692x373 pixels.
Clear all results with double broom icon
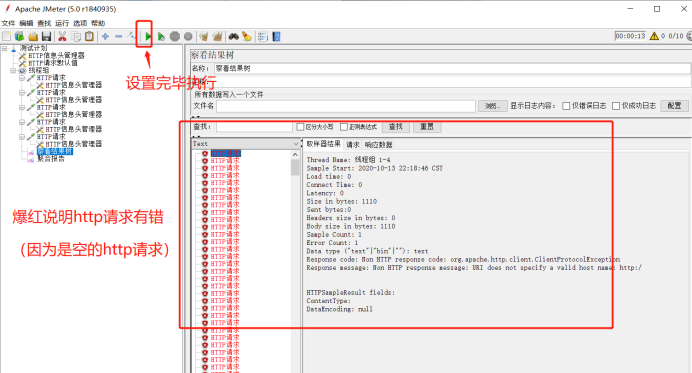point(217,36)
